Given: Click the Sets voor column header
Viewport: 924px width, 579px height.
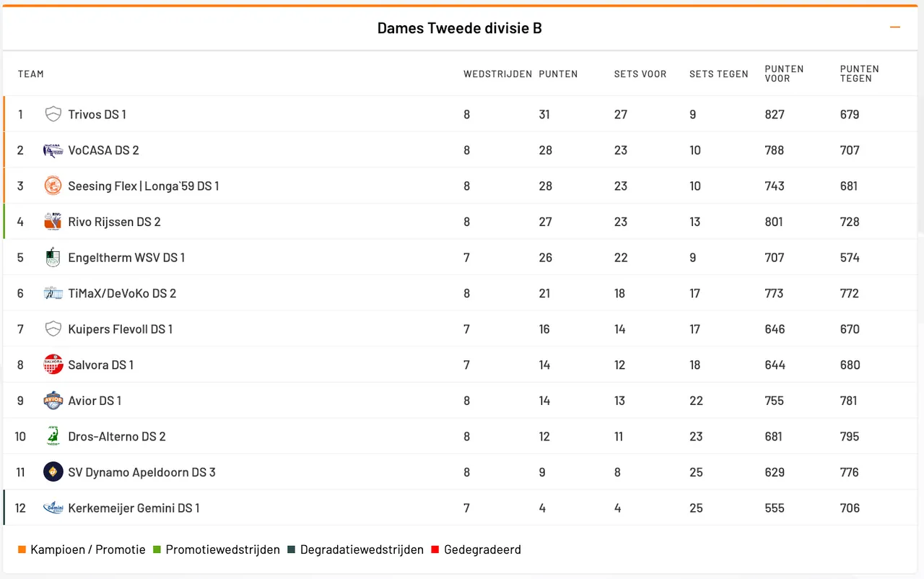Looking at the screenshot, I should pos(640,74).
